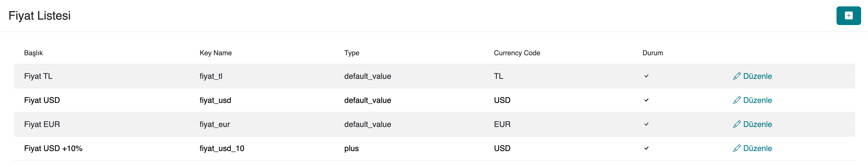The height and width of the screenshot is (167, 868).
Task: Select the fiyat_usd_10 key name cell
Action: [x=222, y=149]
